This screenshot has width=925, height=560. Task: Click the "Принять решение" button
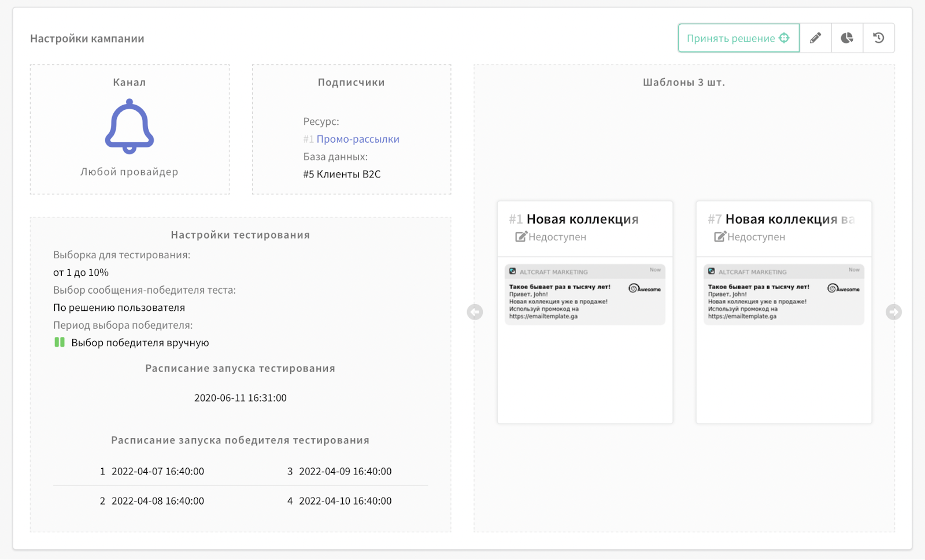(x=738, y=38)
